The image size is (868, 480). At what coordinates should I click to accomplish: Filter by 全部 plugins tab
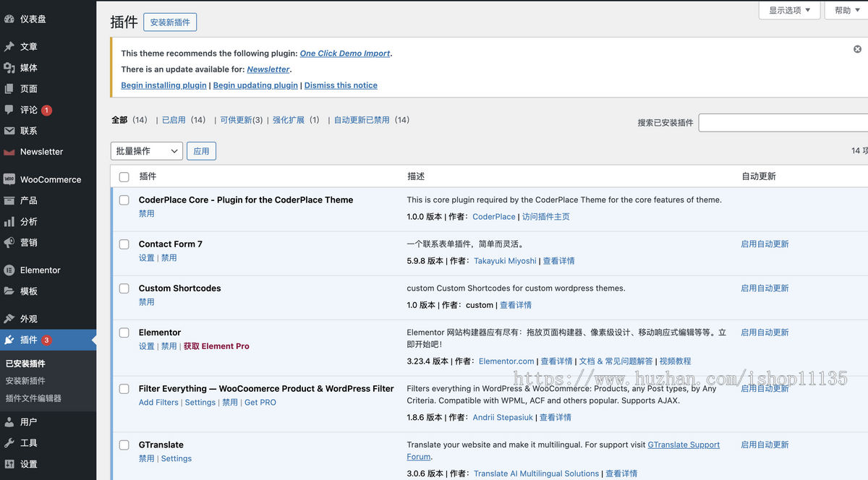coord(119,120)
